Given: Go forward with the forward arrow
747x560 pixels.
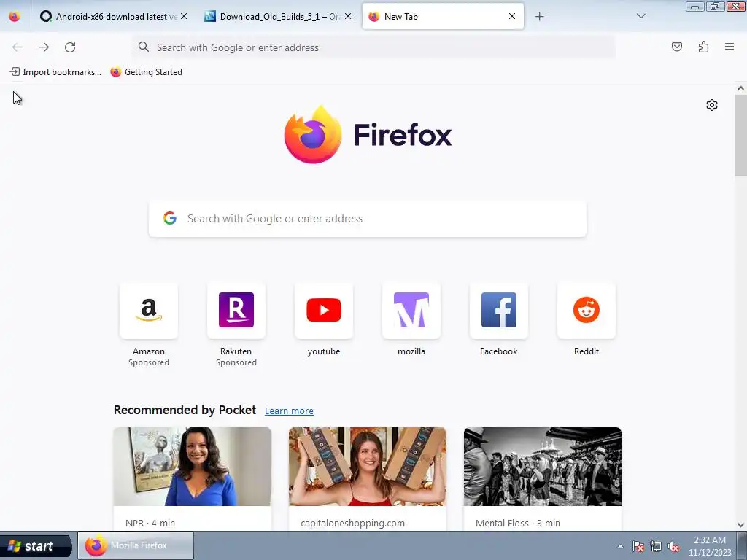Looking at the screenshot, I should point(44,47).
